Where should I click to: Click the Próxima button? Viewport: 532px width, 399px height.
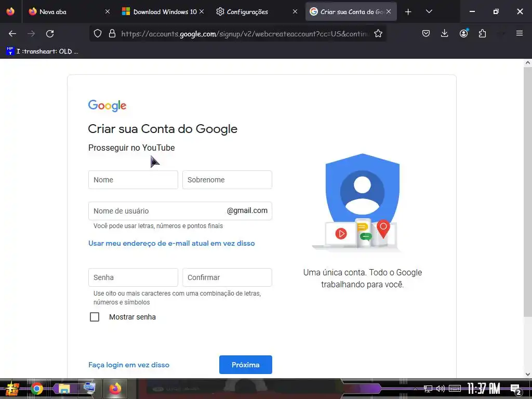pos(246,365)
